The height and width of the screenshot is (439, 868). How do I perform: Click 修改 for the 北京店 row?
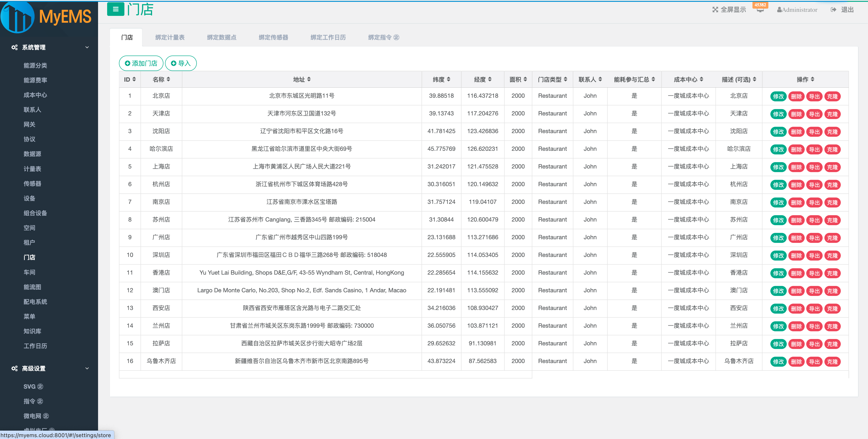point(778,96)
